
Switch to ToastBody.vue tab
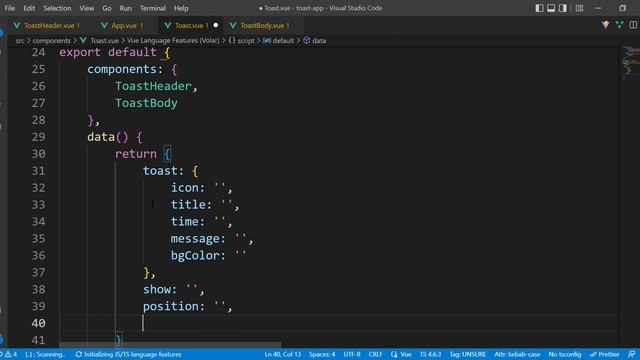pos(264,25)
